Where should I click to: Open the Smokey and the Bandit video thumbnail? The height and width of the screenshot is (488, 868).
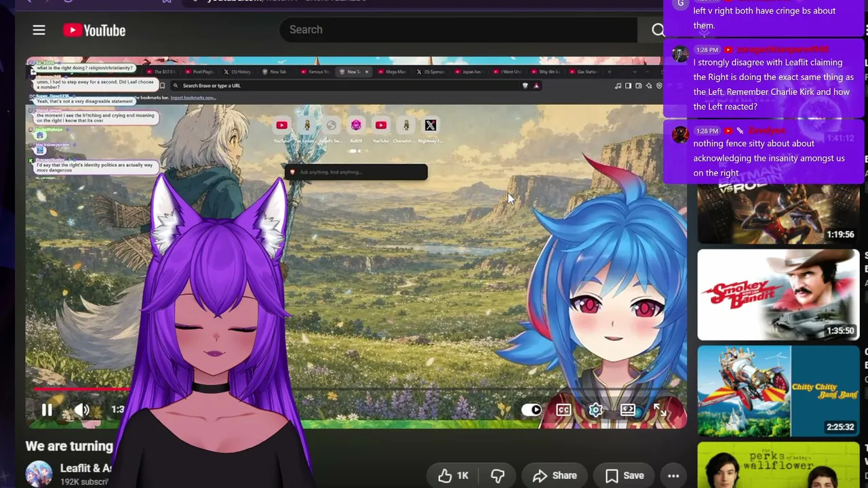pos(778,295)
